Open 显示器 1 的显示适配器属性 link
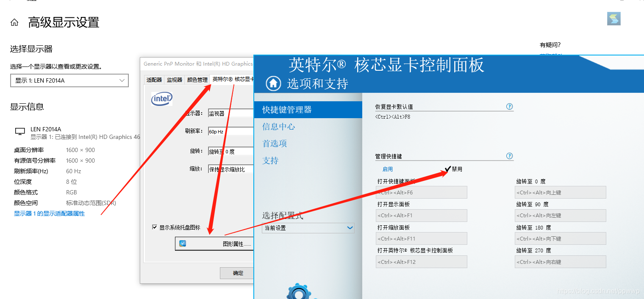644x299 pixels. tap(50, 213)
